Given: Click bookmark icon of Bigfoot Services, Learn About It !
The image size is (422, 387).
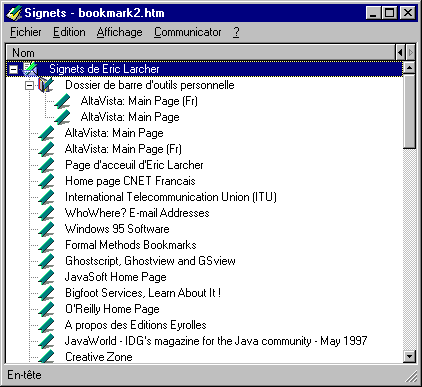Looking at the screenshot, I should click(x=46, y=293).
